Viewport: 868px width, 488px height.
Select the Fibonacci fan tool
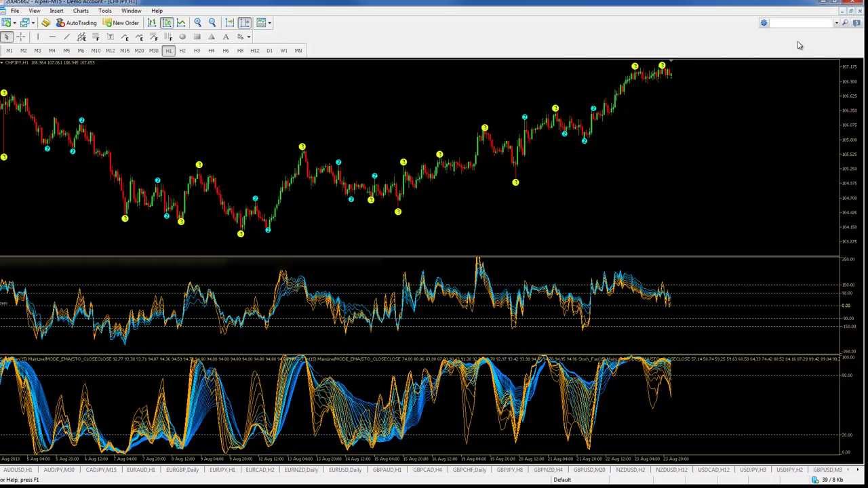(x=154, y=37)
